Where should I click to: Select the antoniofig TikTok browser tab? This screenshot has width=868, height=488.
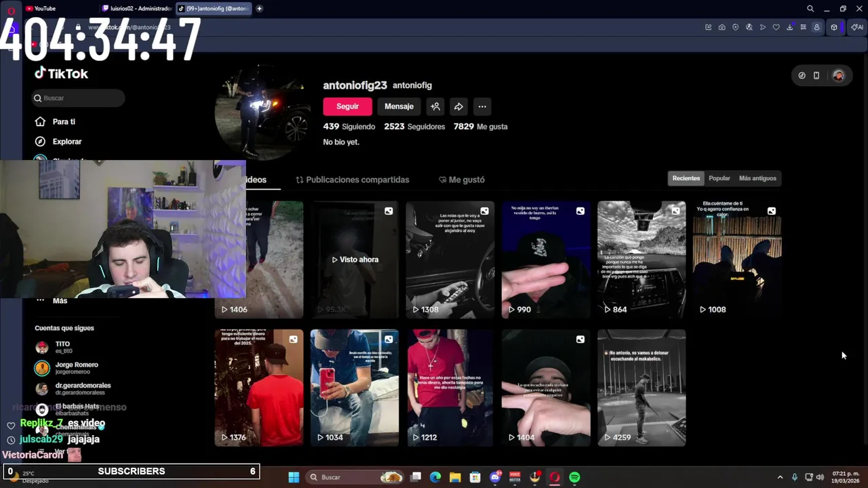tap(213, 9)
